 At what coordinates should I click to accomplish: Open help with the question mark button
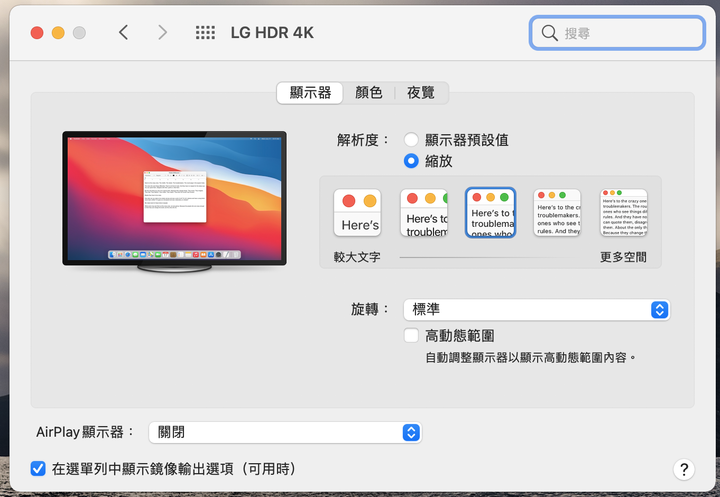(x=684, y=469)
